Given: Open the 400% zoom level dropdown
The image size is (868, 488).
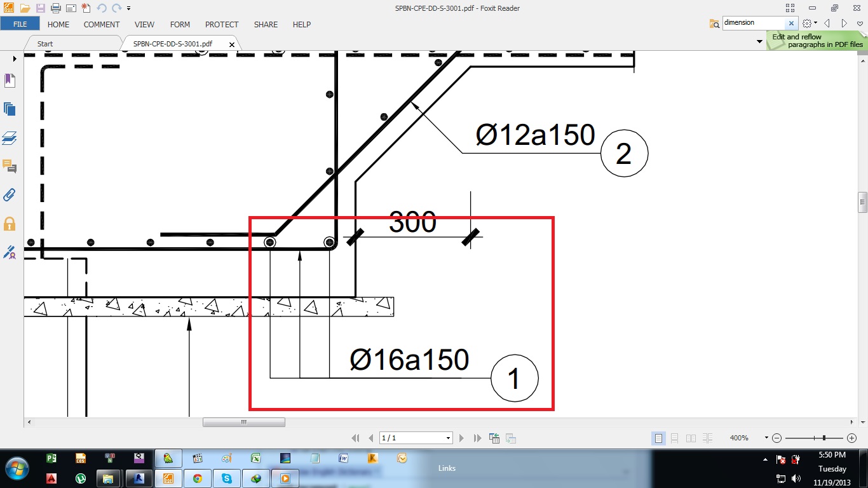Looking at the screenshot, I should coord(766,438).
